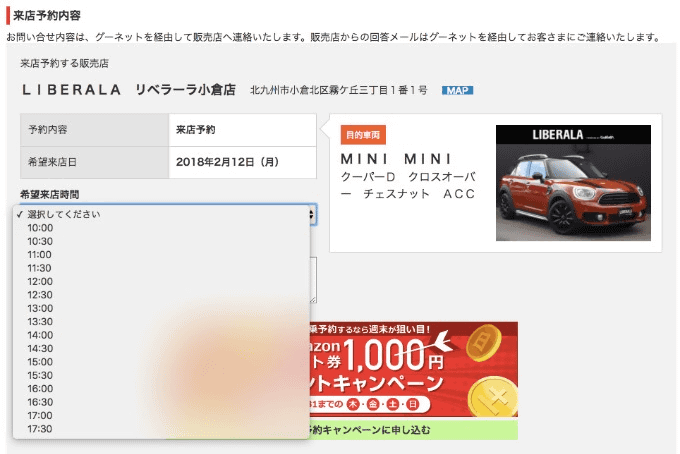Choose the placeholder option 選択してください
The width and height of the screenshot is (680, 454).
point(161,214)
